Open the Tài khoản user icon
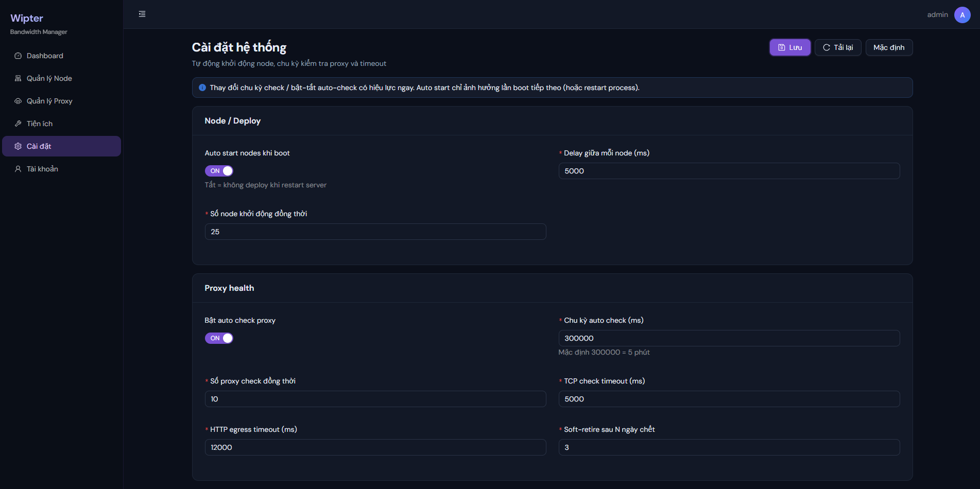The image size is (980, 489). tap(18, 169)
